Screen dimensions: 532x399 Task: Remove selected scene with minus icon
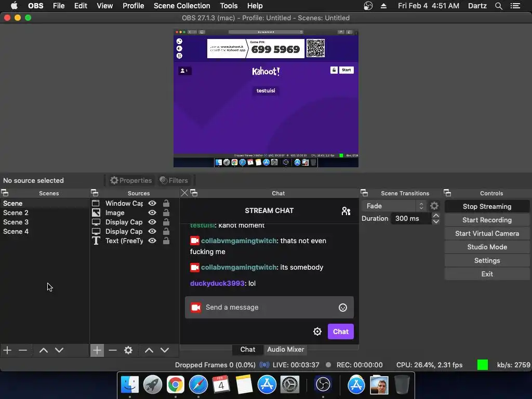[x=23, y=350]
